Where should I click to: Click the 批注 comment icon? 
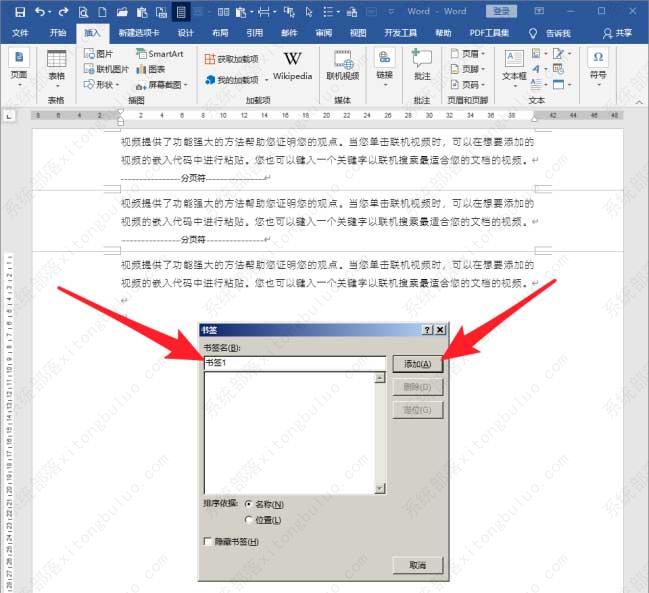pos(422,64)
